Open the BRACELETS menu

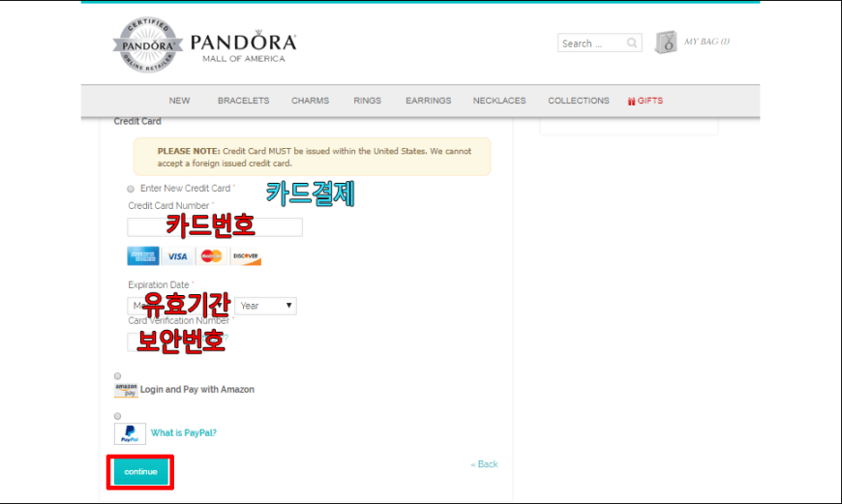(243, 101)
